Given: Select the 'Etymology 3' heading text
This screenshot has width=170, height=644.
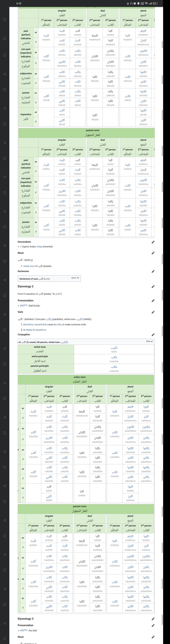Looking at the screenshot, I should (25, 619).
